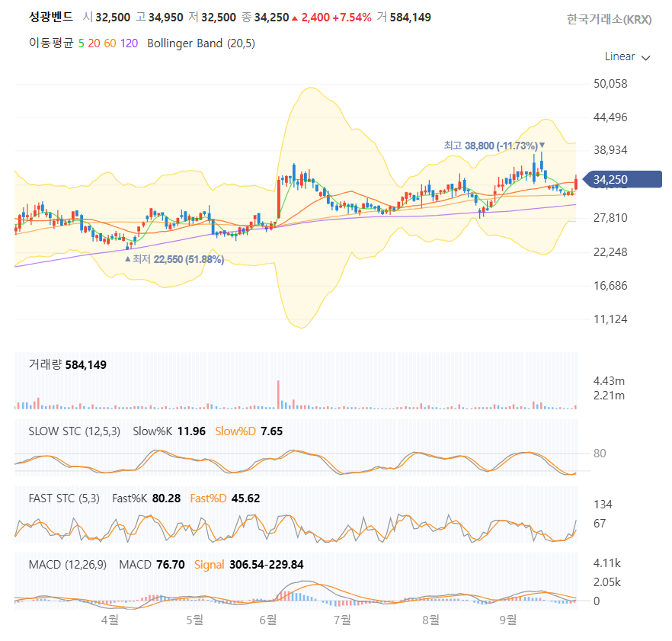
Task: Click the 이동평균 moving average label
Action: point(51,43)
